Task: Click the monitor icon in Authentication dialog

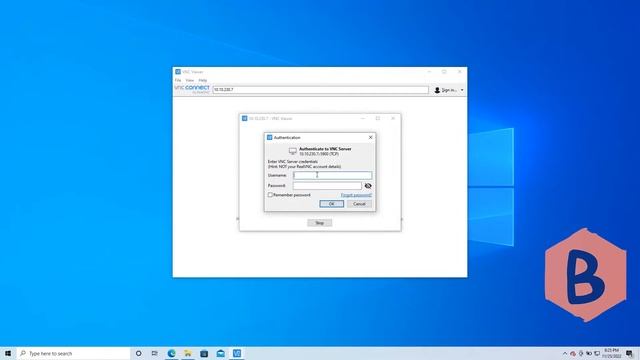Action: [x=293, y=151]
